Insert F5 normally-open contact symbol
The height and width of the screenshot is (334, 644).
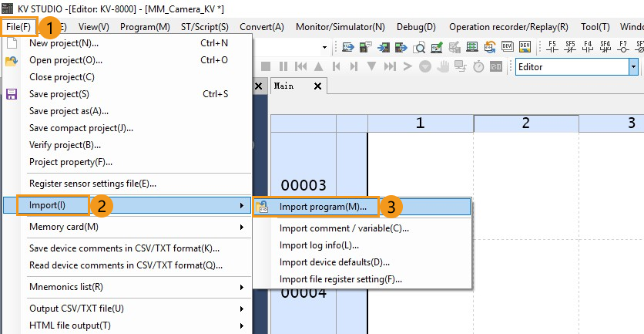click(552, 47)
